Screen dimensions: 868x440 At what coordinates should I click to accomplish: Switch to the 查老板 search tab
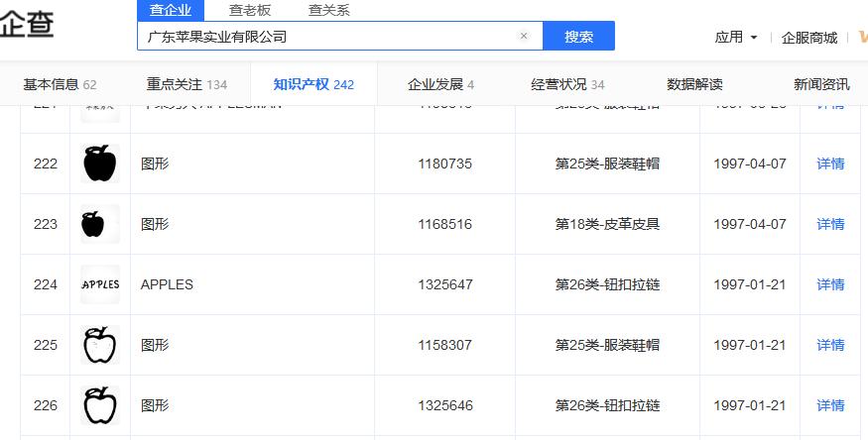250,10
